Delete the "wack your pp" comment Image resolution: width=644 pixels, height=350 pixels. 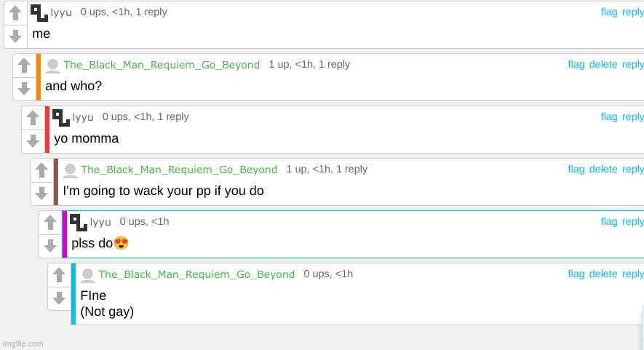603,169
